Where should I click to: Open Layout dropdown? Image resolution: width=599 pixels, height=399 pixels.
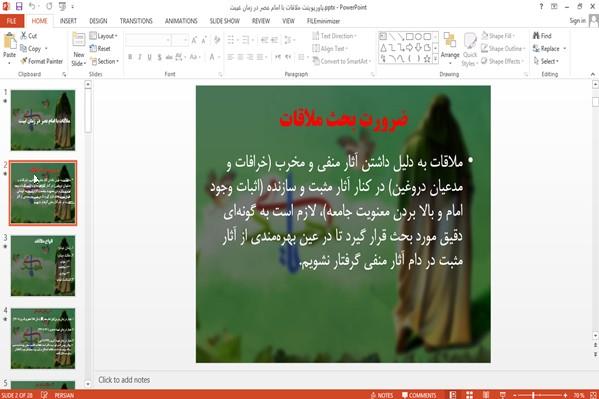pyautogui.click(x=104, y=36)
